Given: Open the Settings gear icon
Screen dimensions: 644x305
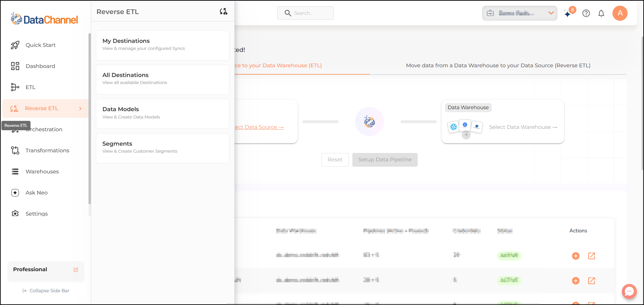Looking at the screenshot, I should (x=15, y=214).
